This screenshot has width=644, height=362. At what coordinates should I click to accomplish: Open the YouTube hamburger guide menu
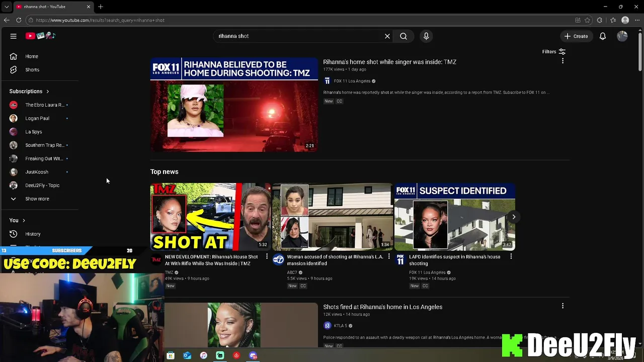[x=14, y=36]
